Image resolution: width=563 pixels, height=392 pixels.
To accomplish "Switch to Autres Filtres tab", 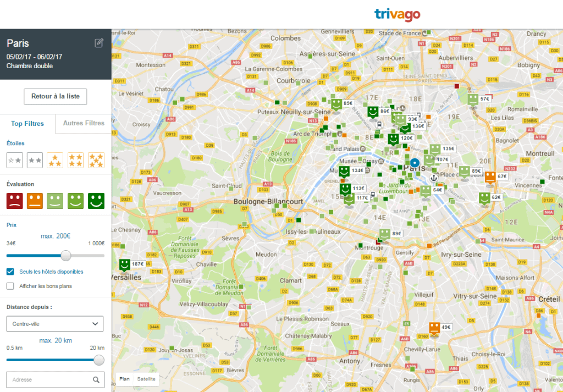I will tap(84, 123).
